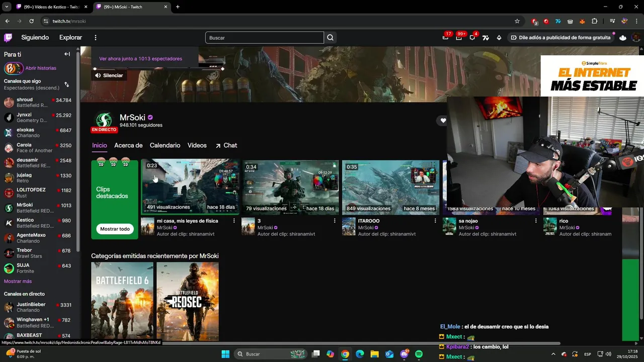Open the Battlefield 6 category cover
The image size is (644, 362).
coord(122,301)
